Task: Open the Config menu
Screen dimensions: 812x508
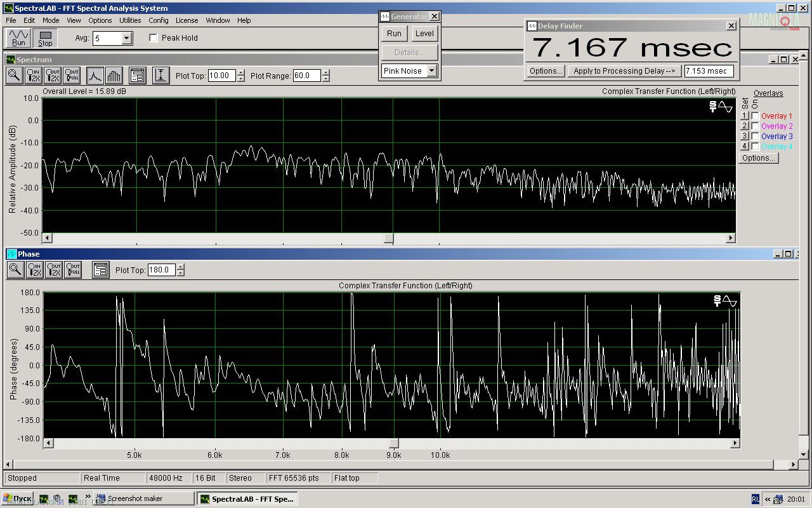Action: 159,20
